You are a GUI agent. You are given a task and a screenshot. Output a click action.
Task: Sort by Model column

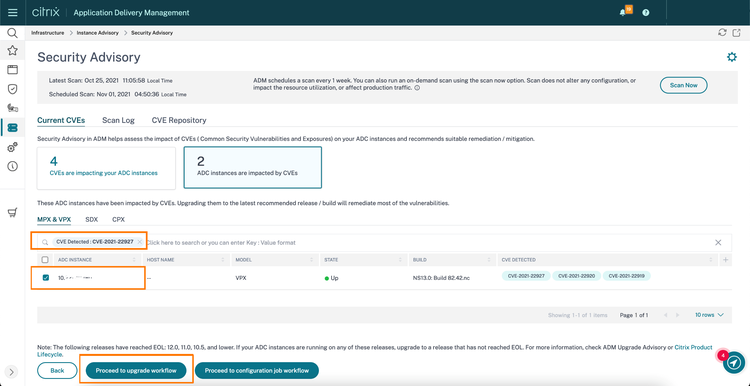coord(274,260)
